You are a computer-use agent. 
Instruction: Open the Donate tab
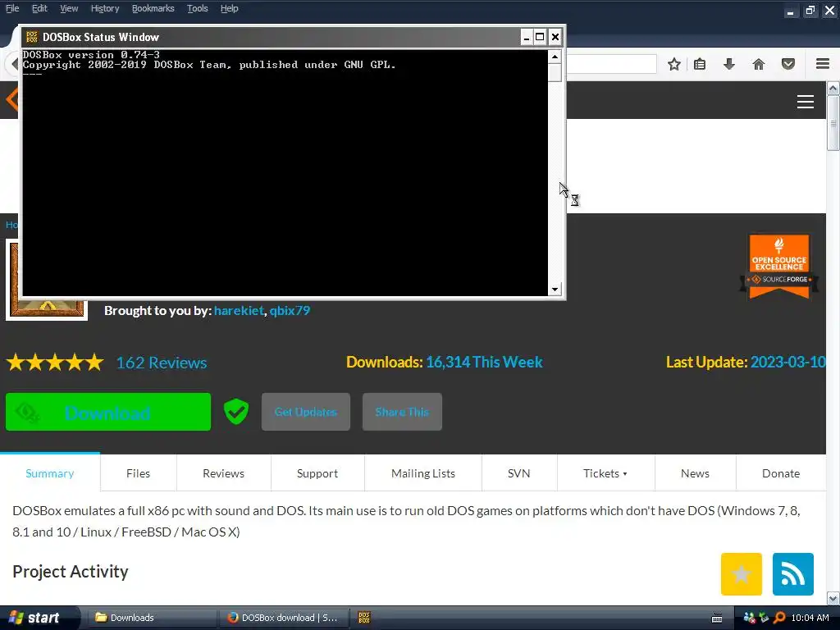(x=781, y=473)
